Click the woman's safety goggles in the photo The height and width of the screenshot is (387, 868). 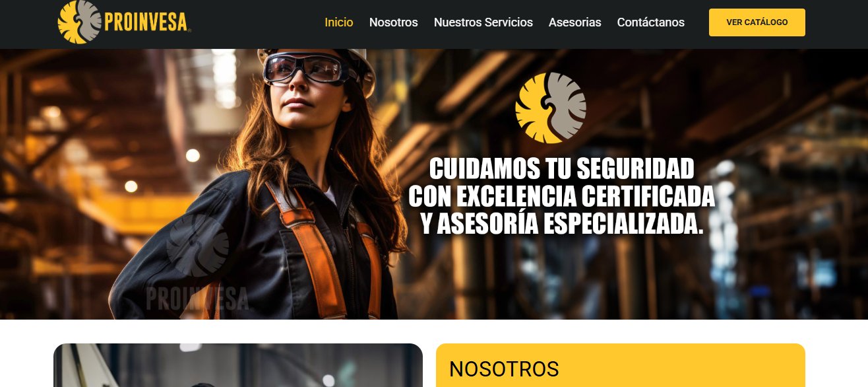tap(305, 68)
